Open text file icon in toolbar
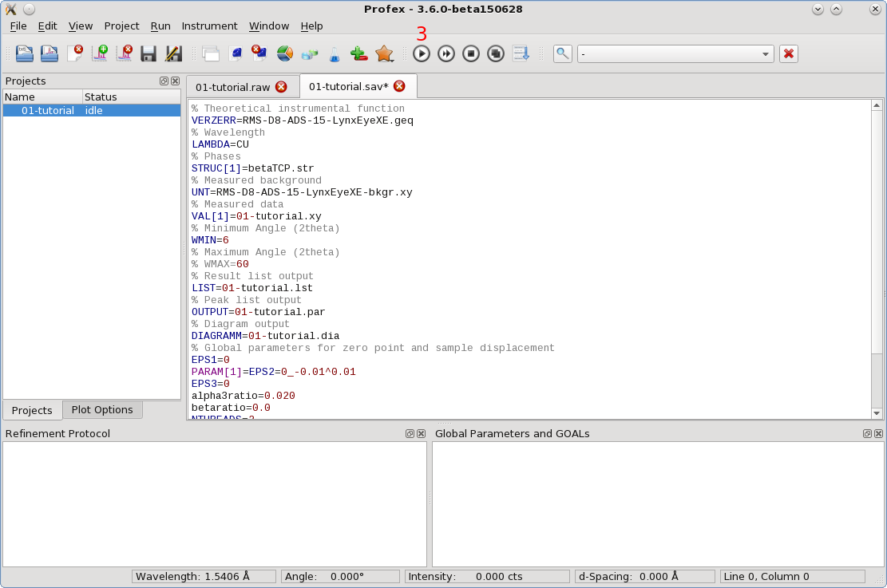This screenshot has height=588, width=887. (24, 53)
